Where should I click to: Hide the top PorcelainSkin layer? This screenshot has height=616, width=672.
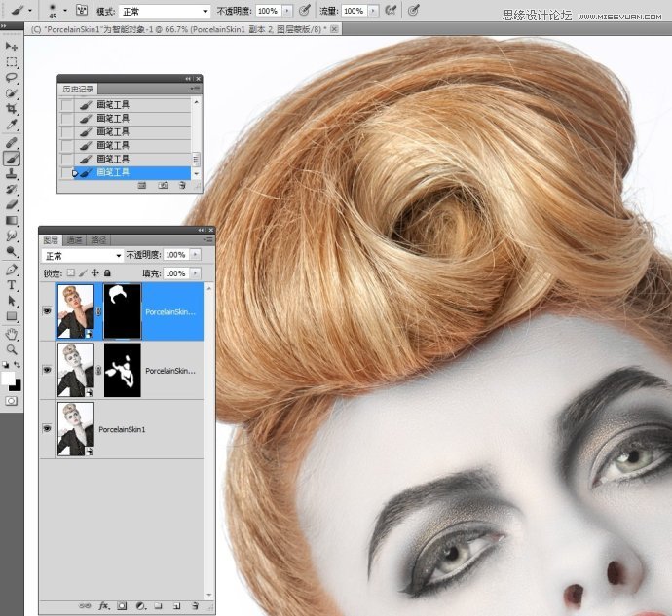(x=48, y=312)
